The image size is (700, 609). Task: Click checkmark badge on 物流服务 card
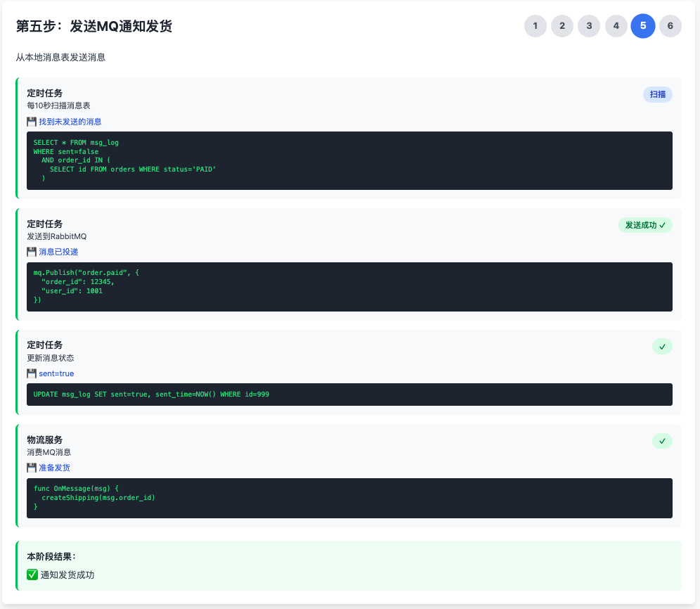tap(662, 441)
